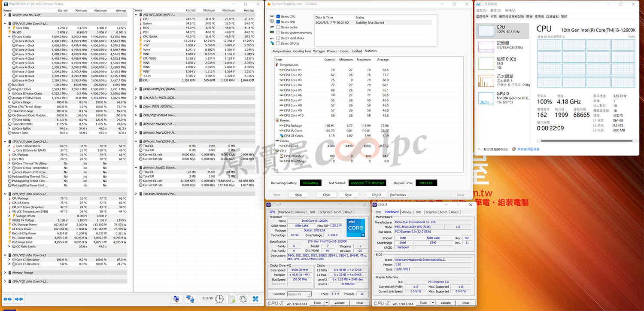Open Bench tab in right CPU-Z window
This screenshot has width=644, height=311.
(x=444, y=212)
